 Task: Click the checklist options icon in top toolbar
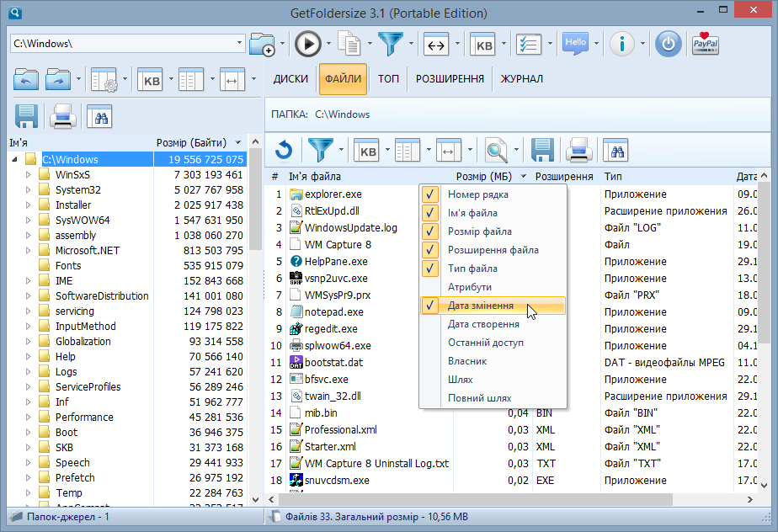coord(529,44)
